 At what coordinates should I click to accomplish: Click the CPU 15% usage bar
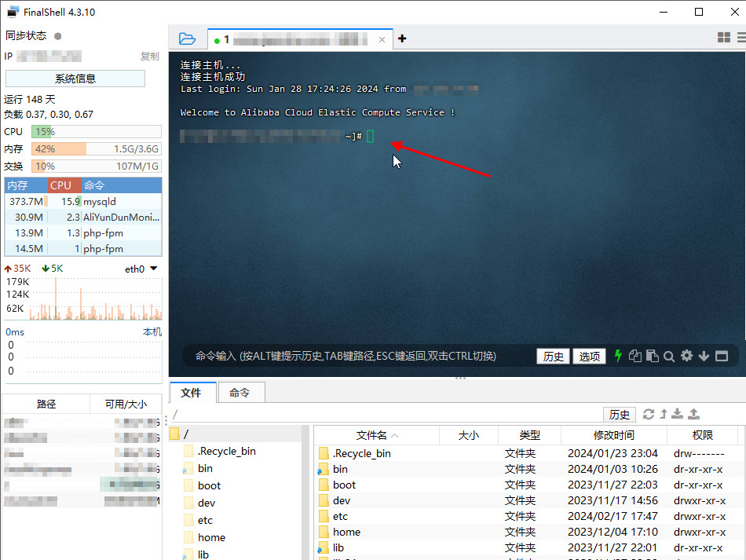97,132
